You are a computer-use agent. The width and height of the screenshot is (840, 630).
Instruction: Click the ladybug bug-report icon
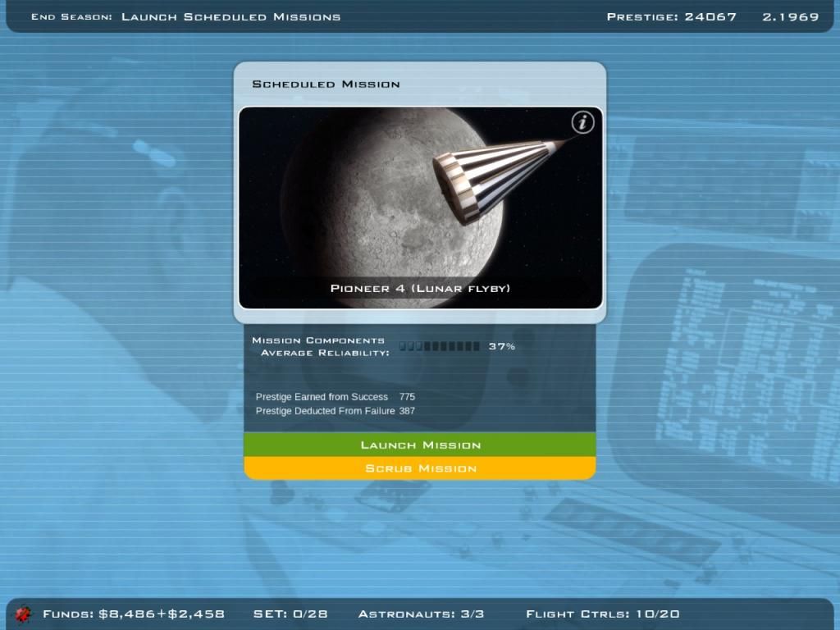click(x=22, y=614)
